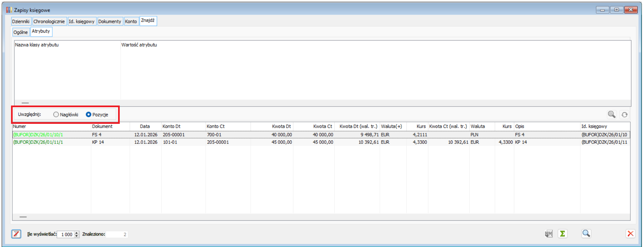Switch to the Dzienniki tab
Image resolution: width=644 pixels, height=247 pixels.
tap(21, 21)
